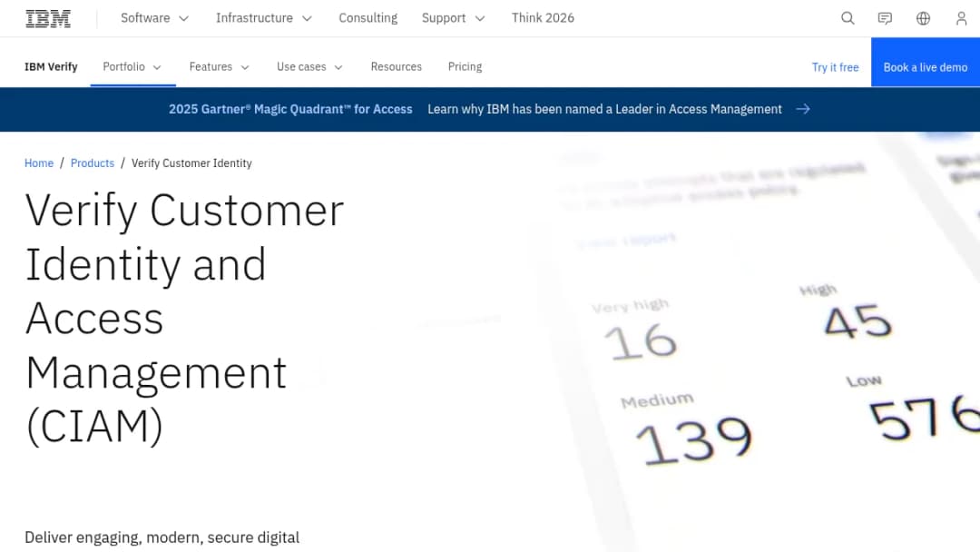Click the Low value 576
Screen dimensions: 980x552
[925, 416]
